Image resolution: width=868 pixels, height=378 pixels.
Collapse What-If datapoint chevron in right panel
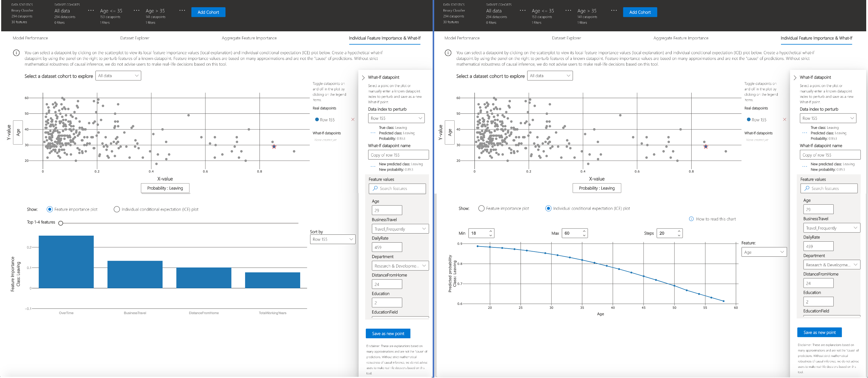pos(795,77)
